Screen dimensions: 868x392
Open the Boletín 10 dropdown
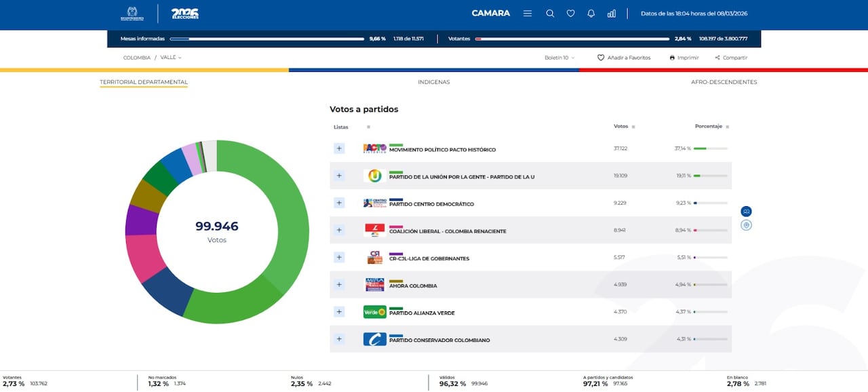coord(559,58)
